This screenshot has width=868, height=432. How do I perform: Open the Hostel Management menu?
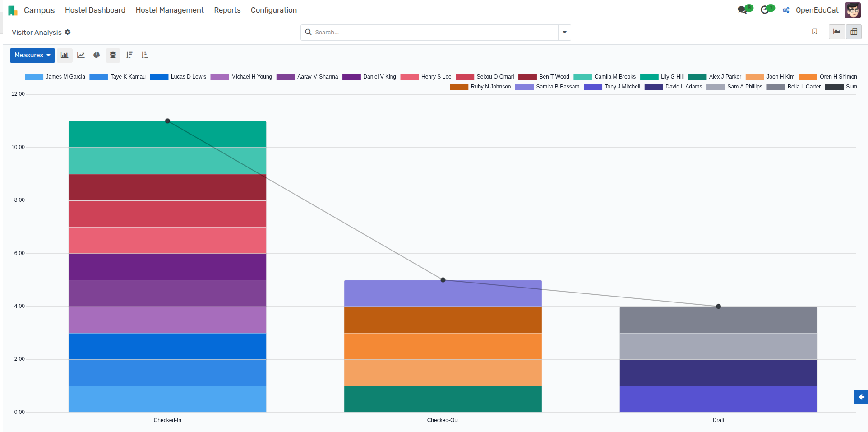tap(170, 10)
